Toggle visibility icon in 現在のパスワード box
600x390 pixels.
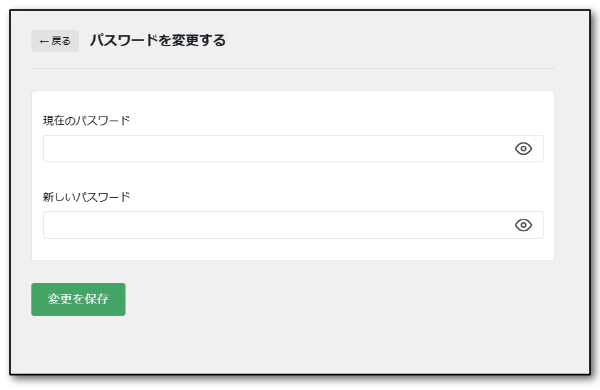pos(523,148)
